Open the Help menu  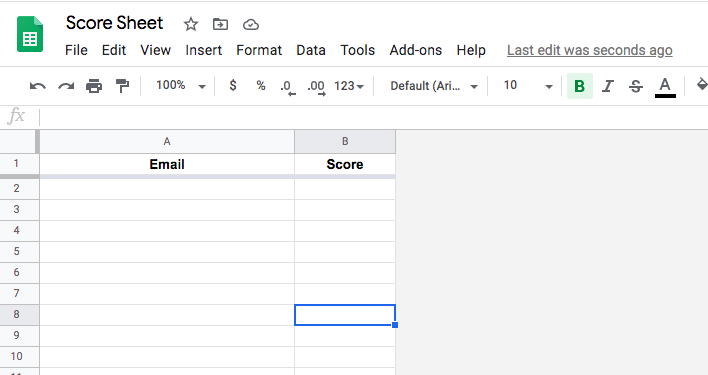point(471,50)
